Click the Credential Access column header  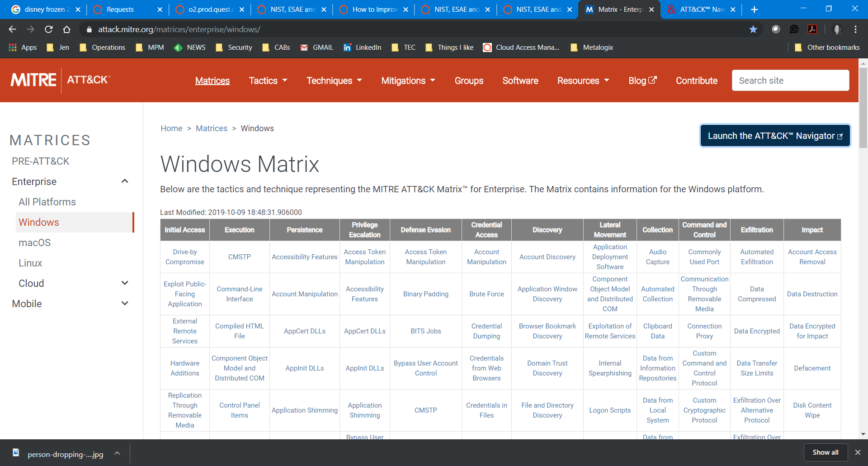486,230
